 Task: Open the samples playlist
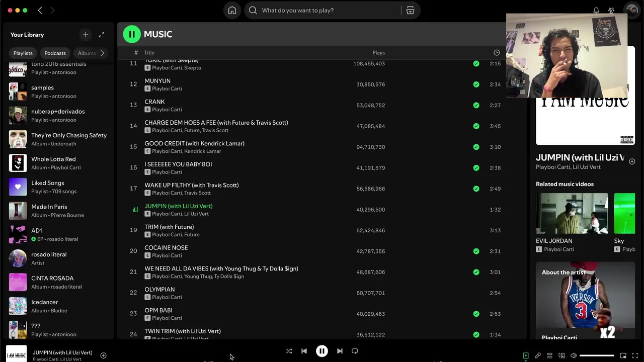(x=59, y=92)
